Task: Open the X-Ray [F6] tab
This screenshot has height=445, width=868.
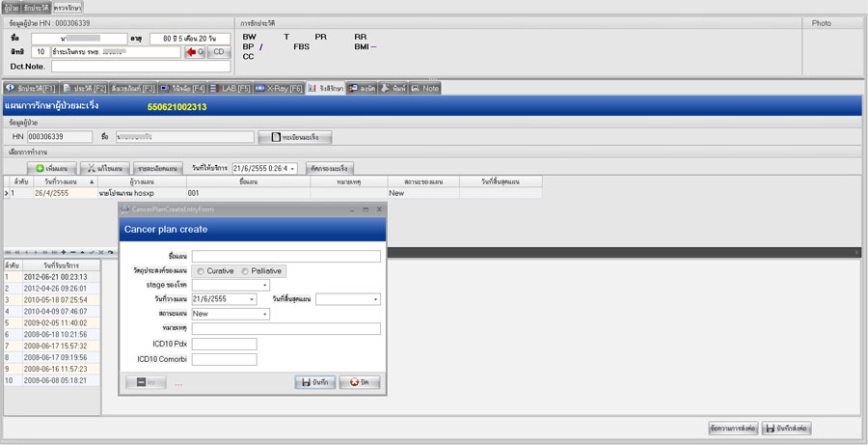Action: click(278, 88)
